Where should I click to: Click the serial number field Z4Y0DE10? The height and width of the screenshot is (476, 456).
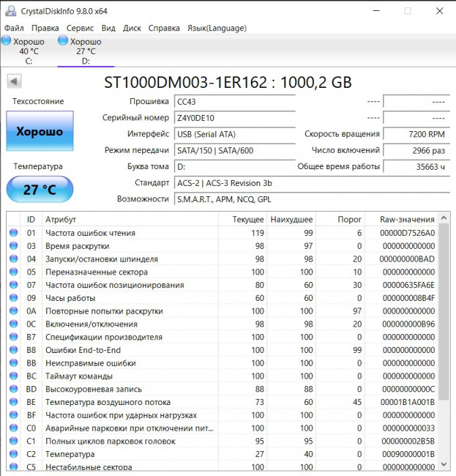pos(234,118)
